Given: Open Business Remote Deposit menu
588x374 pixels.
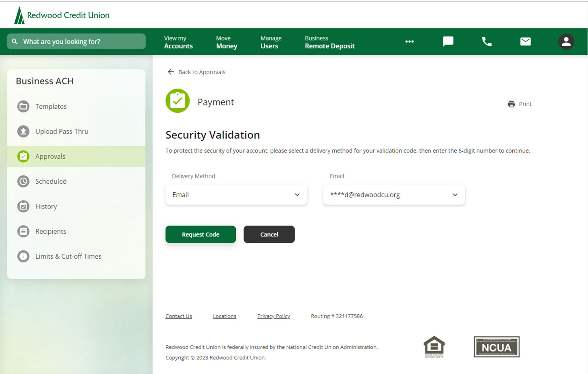Looking at the screenshot, I should [x=329, y=42].
